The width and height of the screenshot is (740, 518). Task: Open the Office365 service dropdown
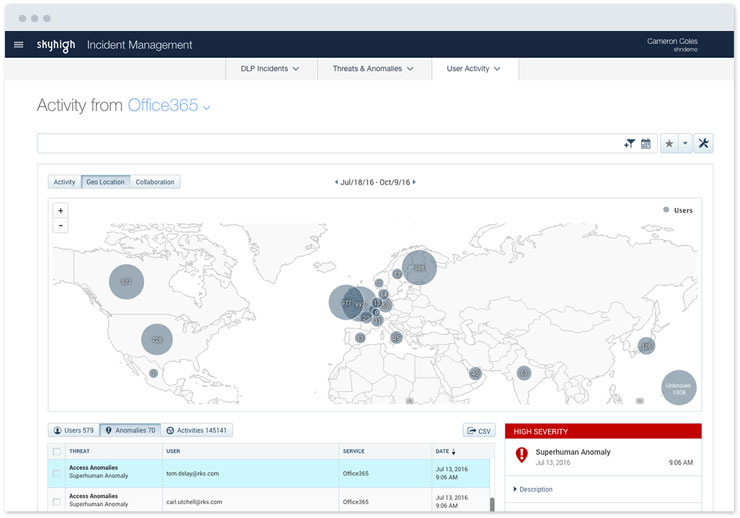pos(168,105)
